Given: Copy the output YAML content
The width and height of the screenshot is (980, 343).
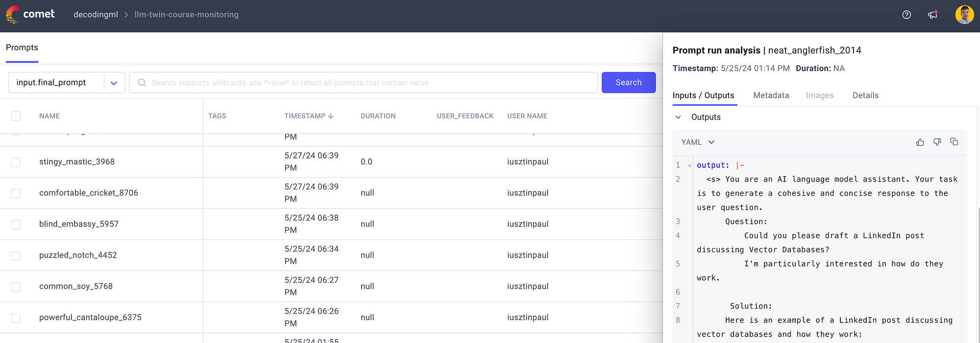Looking at the screenshot, I should [954, 142].
